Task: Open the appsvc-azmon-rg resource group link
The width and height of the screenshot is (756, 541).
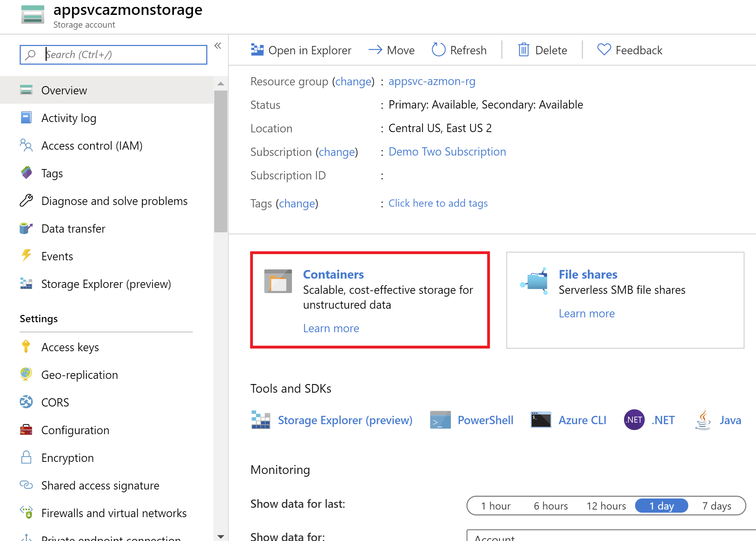Action: [432, 81]
